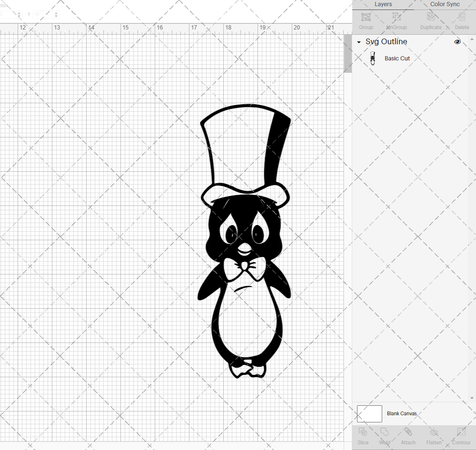
Task: Click the Group icon in the Layers panel
Action: 366,20
